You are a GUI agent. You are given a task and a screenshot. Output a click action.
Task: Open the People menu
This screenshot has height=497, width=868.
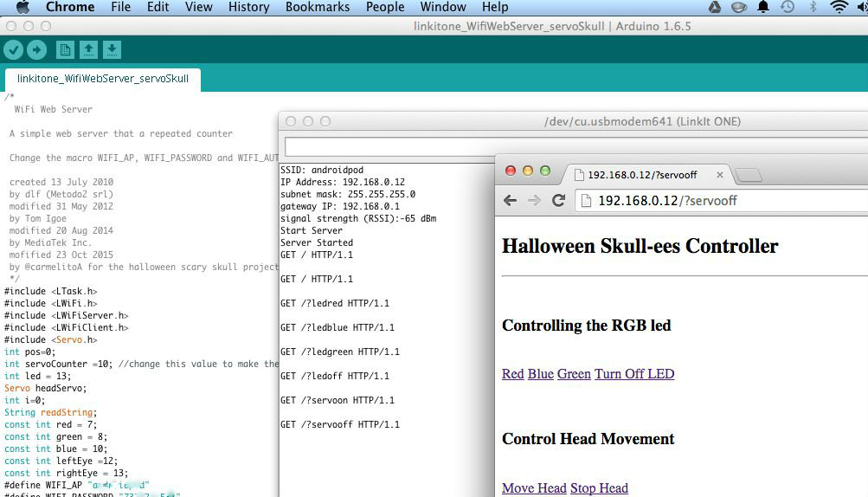coord(385,7)
